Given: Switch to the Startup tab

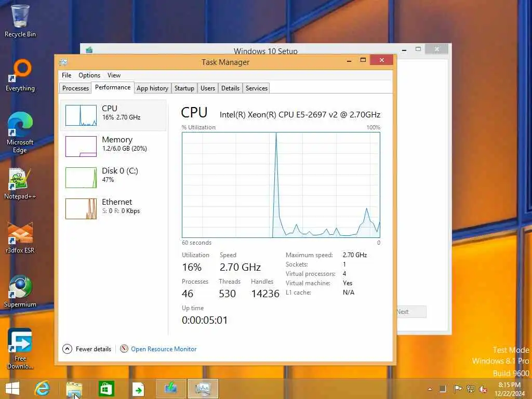Looking at the screenshot, I should click(184, 88).
